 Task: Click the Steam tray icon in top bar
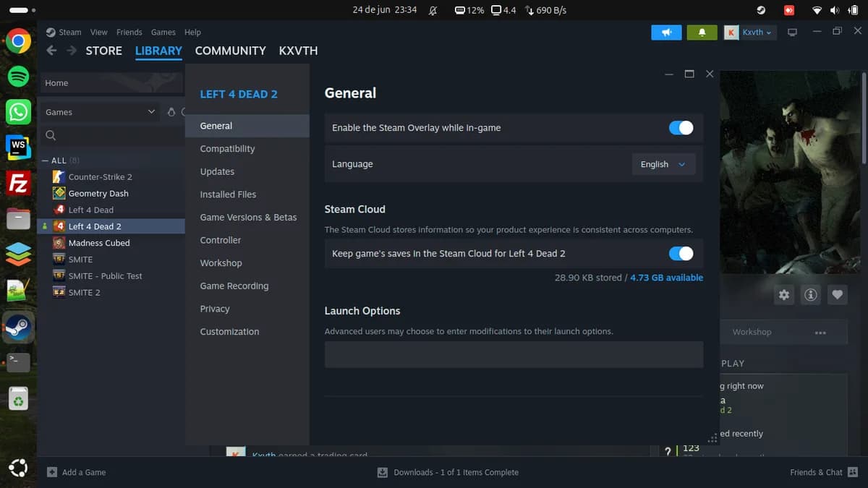(x=761, y=10)
